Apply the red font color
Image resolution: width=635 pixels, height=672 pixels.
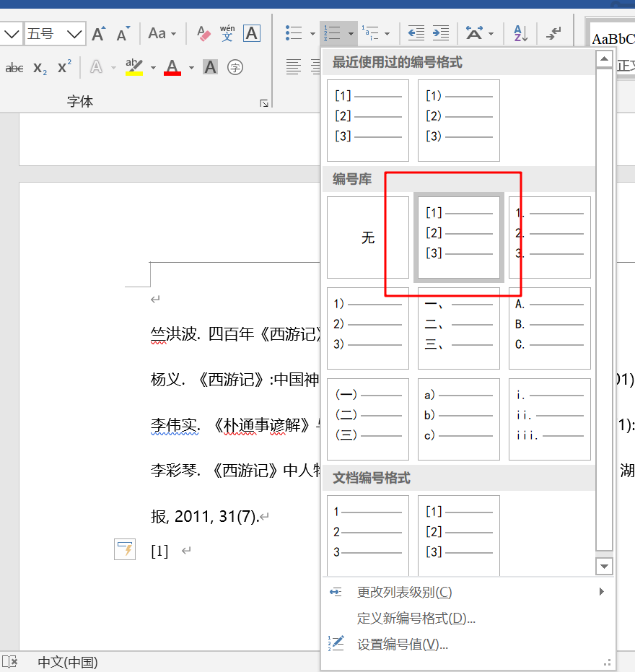pyautogui.click(x=172, y=67)
